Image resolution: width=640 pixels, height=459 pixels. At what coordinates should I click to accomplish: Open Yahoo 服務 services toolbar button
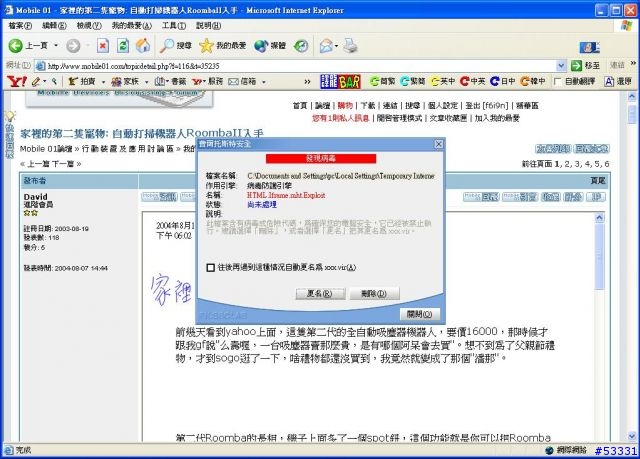(x=207, y=82)
